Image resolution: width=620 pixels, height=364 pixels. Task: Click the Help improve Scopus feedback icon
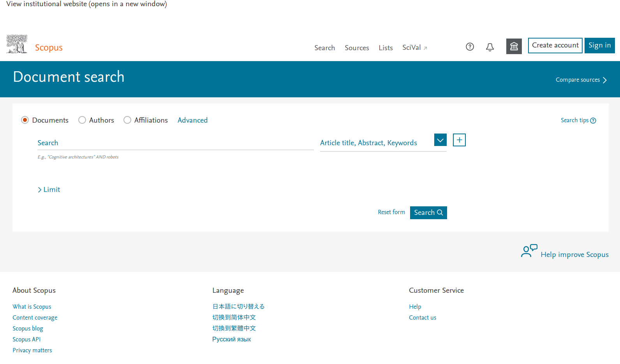coord(529,251)
